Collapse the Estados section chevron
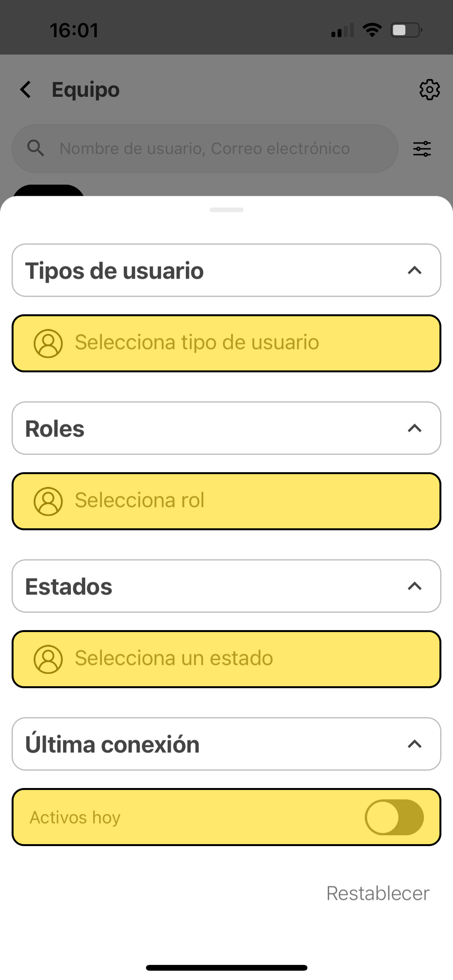Viewport: 453px width, 980px height. coord(414,586)
